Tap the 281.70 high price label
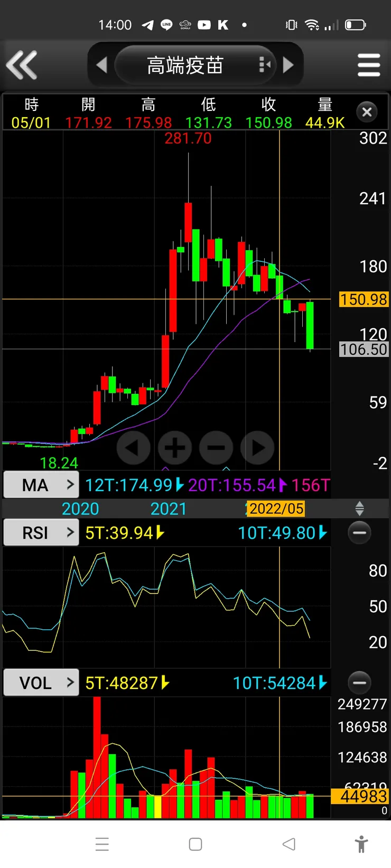 [188, 138]
